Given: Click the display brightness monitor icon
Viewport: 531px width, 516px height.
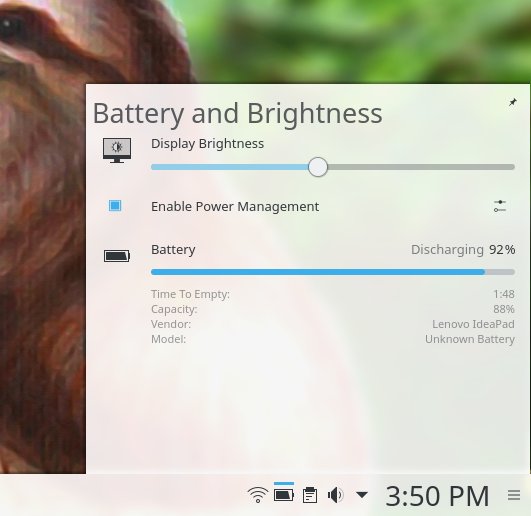Looking at the screenshot, I should (117, 150).
